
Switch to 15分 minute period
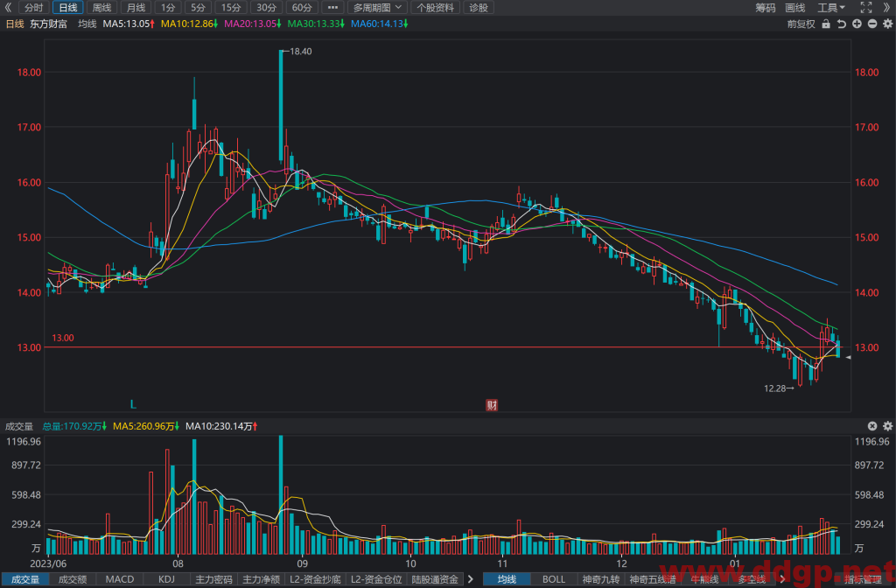click(x=231, y=7)
